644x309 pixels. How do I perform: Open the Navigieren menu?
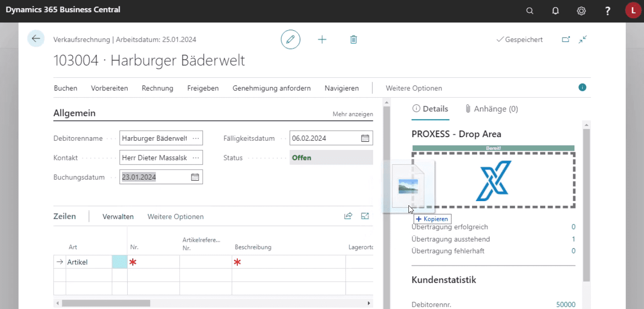point(342,88)
